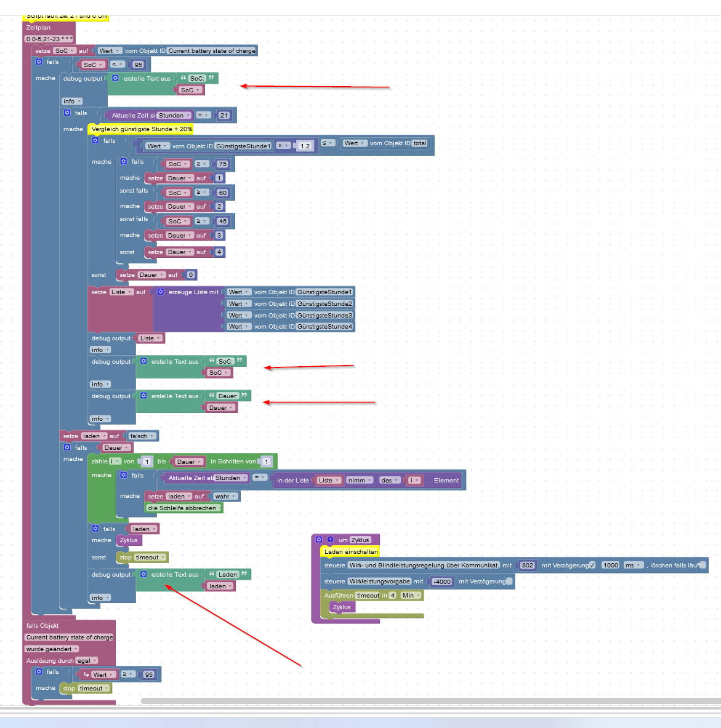The image size is (721, 728).
Task: Edit the '0' value in 'sonst setze Dauer auf'
Action: coord(191,275)
